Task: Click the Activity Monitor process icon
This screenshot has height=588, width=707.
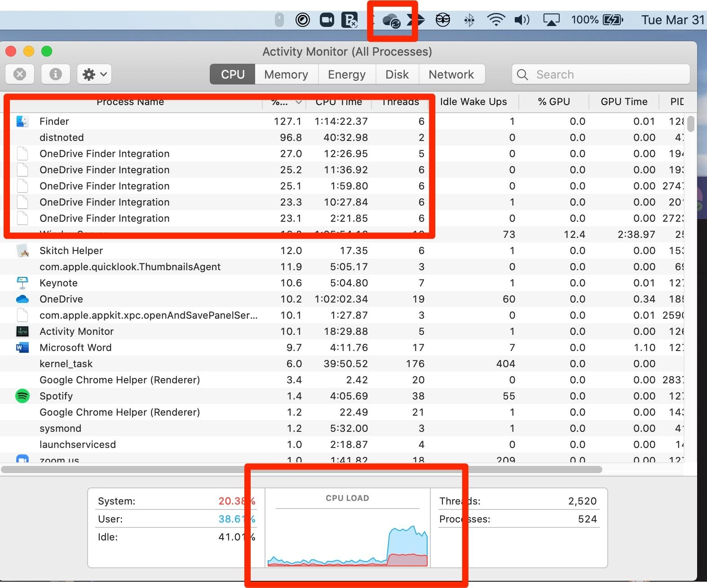Action: pos(22,331)
